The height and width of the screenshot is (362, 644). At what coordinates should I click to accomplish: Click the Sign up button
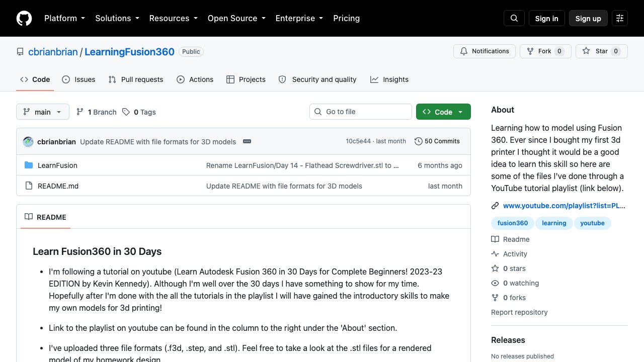588,18
